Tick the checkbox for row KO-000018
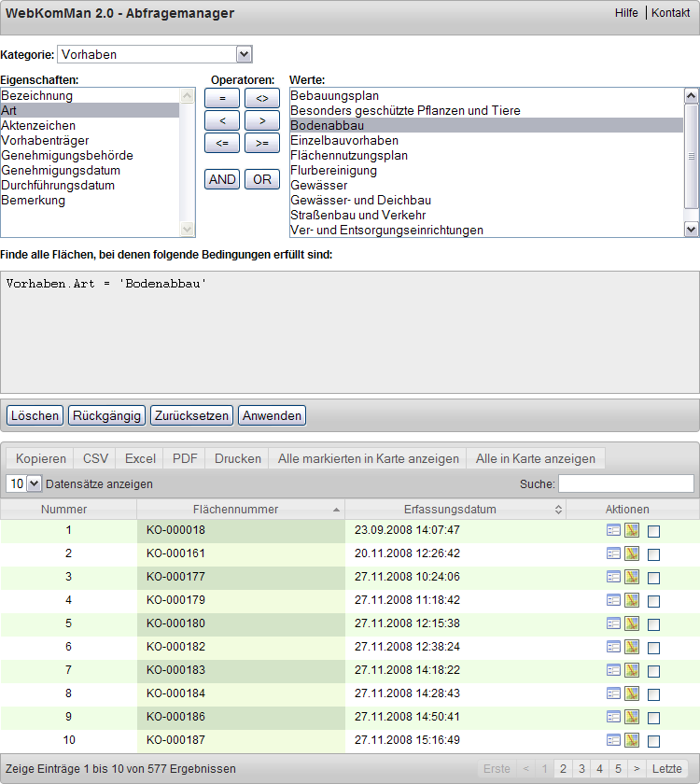Screen dimensions: 700x784 pos(653,531)
